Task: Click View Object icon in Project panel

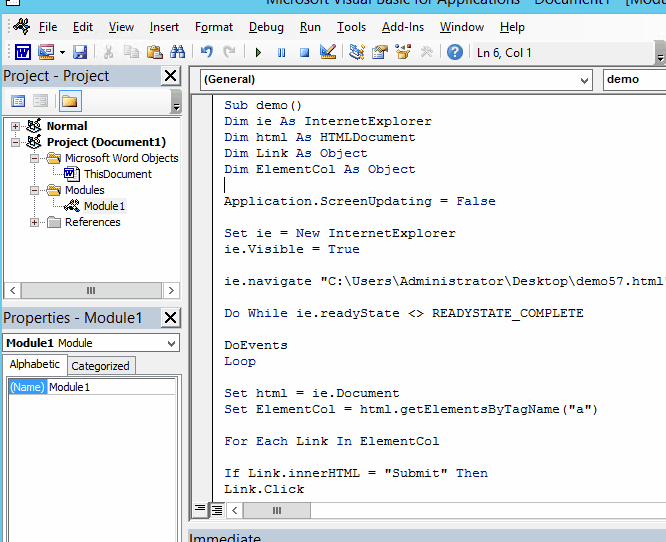Action: pyautogui.click(x=41, y=101)
